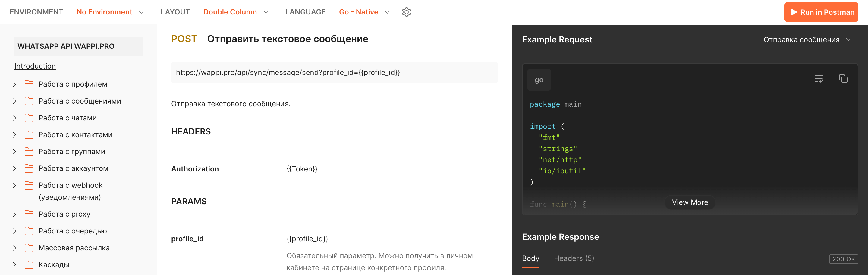Click the folder icon for Работа с сообщениями

29,101
